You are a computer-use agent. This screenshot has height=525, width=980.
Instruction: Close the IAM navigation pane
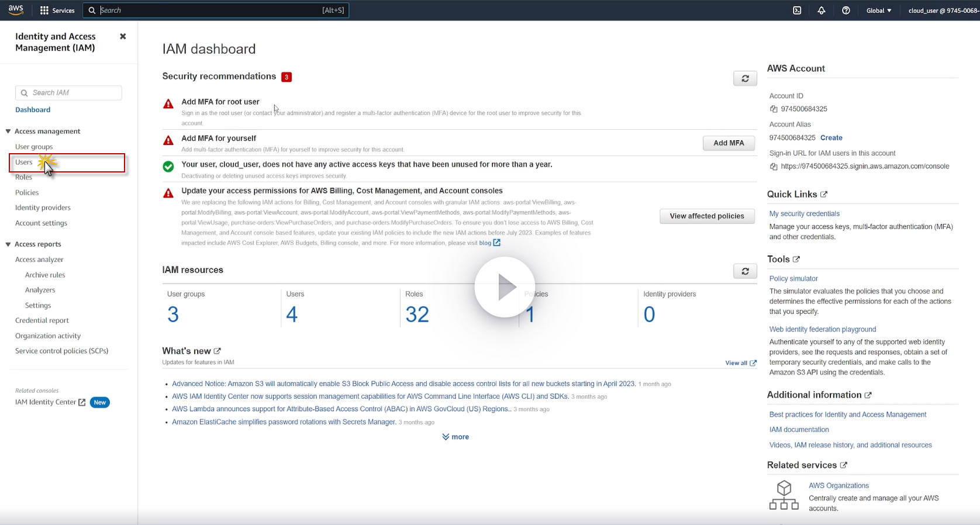click(123, 36)
